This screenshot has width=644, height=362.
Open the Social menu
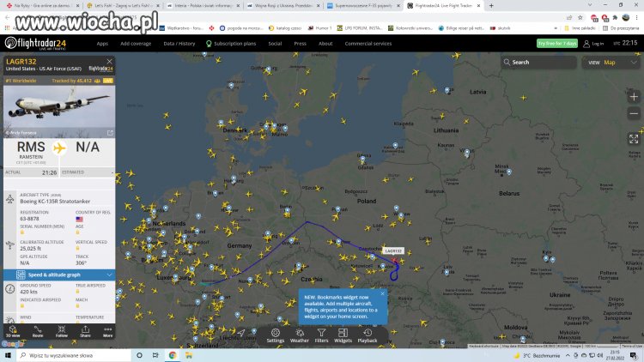point(275,44)
